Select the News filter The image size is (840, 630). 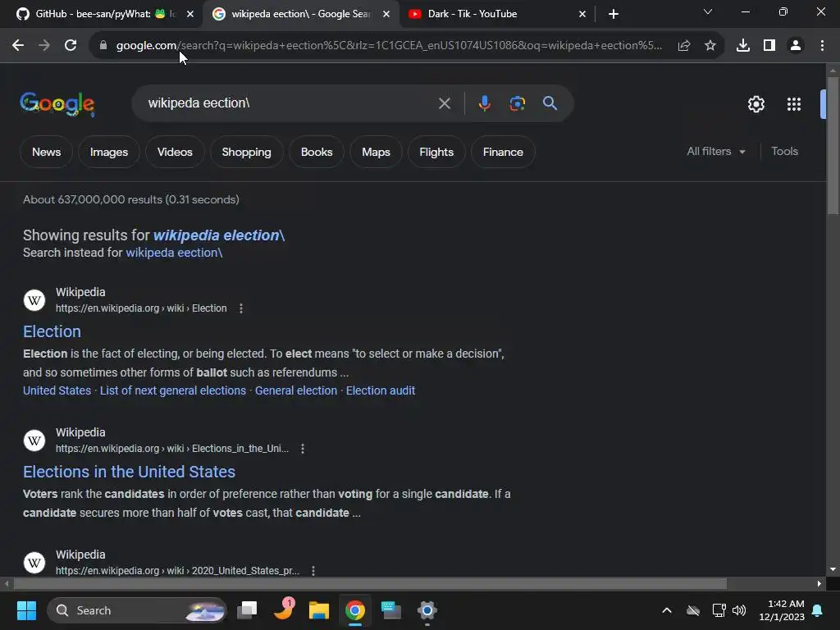[46, 152]
